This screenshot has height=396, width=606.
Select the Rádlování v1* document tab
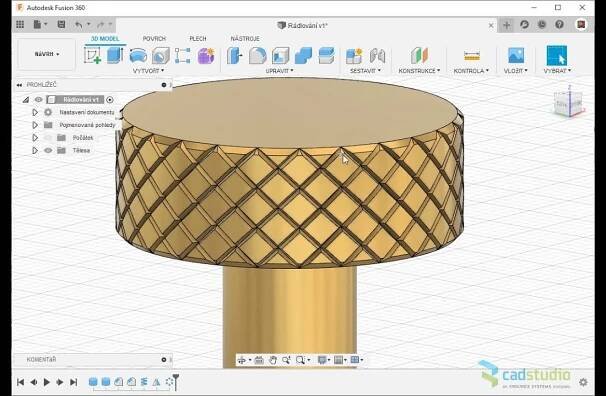point(303,25)
